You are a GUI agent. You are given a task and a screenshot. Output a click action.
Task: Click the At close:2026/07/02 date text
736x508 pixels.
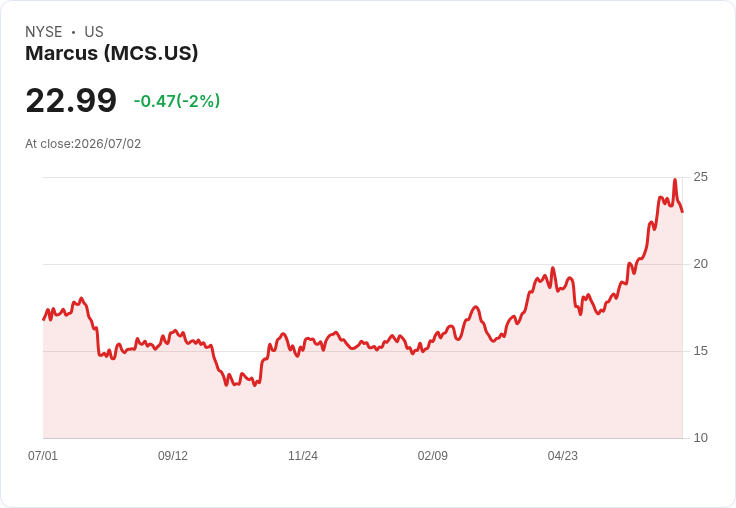click(83, 144)
